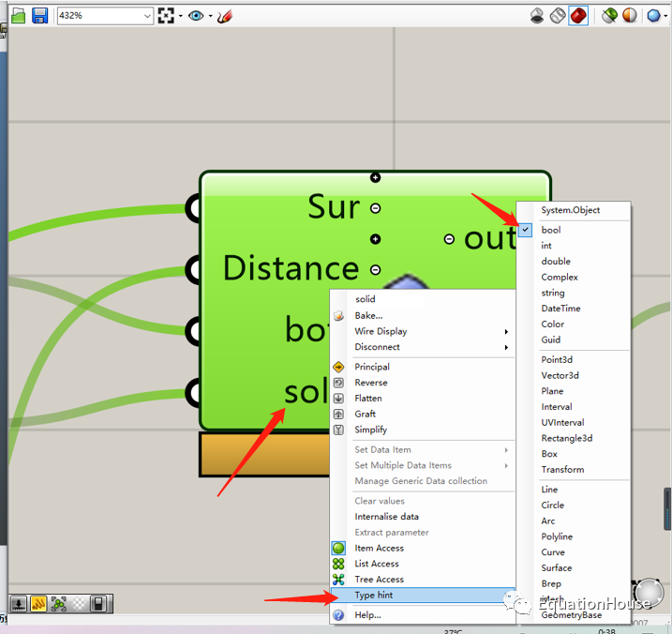
Task: Insert input with plus below Sur
Action: (376, 239)
